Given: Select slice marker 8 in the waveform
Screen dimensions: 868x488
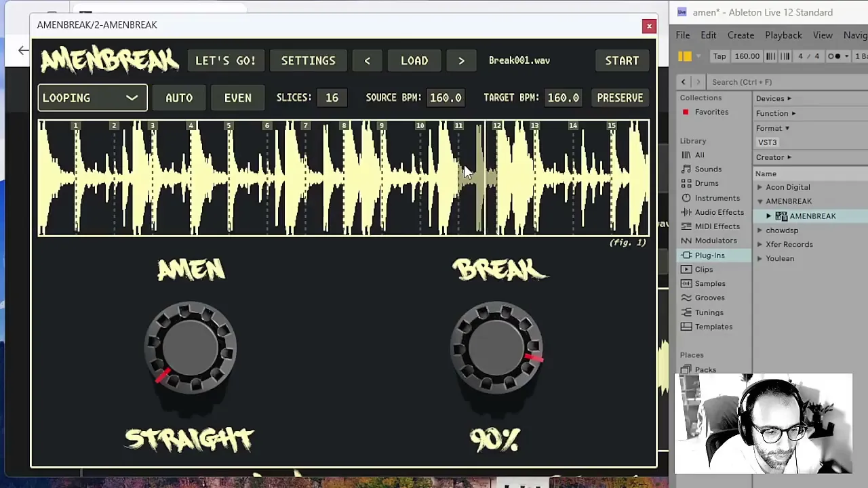Looking at the screenshot, I should 344,126.
